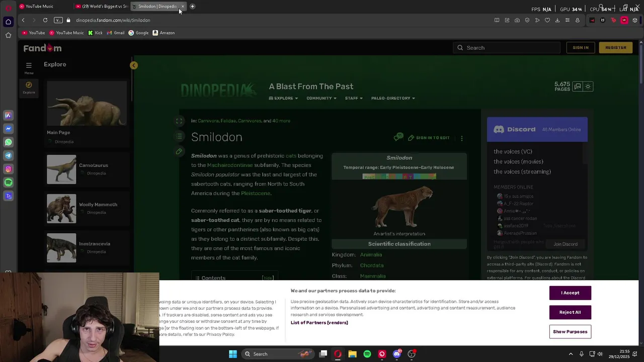This screenshot has width=644, height=362.
Task: Click the SIGN IN button
Action: pyautogui.click(x=580, y=48)
